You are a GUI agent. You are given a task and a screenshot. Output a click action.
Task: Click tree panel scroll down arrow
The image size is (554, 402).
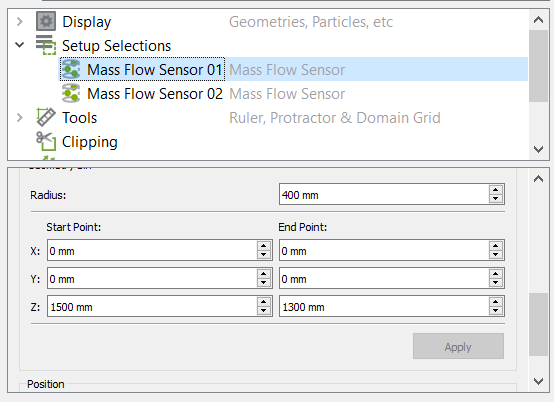click(538, 149)
